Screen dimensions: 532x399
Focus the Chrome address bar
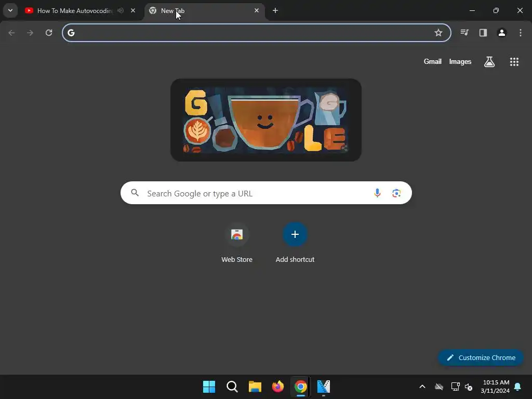click(x=257, y=33)
